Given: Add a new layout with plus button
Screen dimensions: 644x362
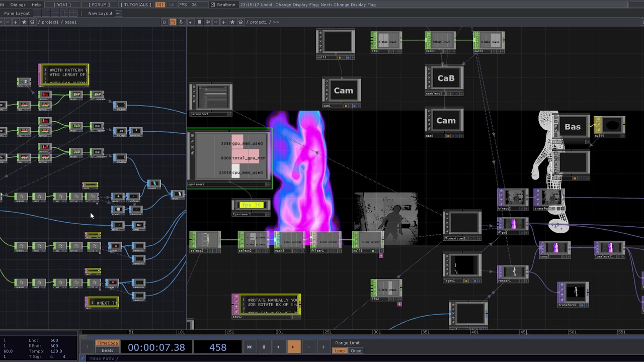Looking at the screenshot, I should point(118,13).
